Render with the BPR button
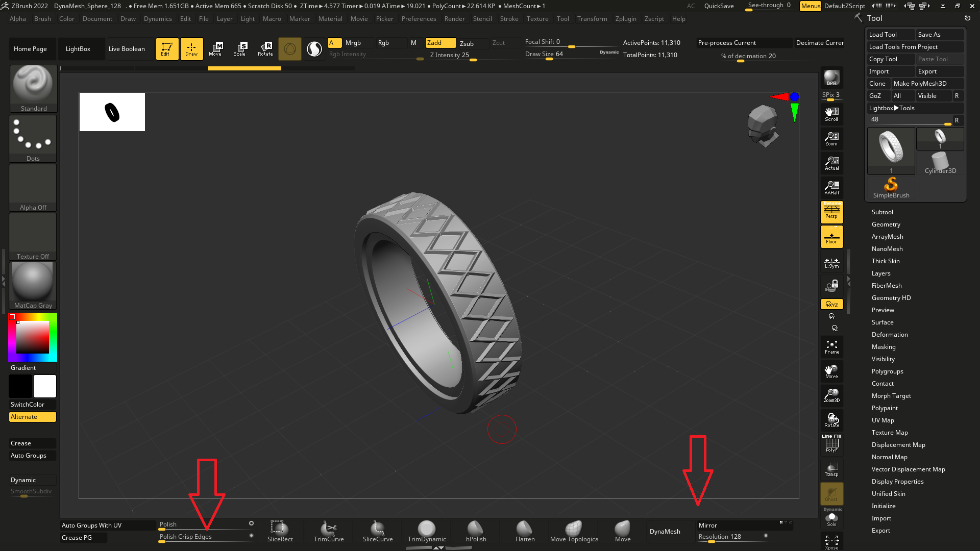Viewport: 980px width, 551px height. [x=831, y=78]
